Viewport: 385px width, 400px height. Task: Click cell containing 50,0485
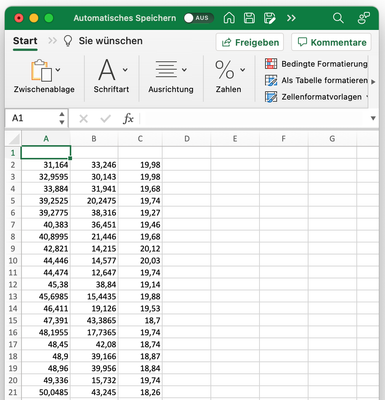click(46, 393)
